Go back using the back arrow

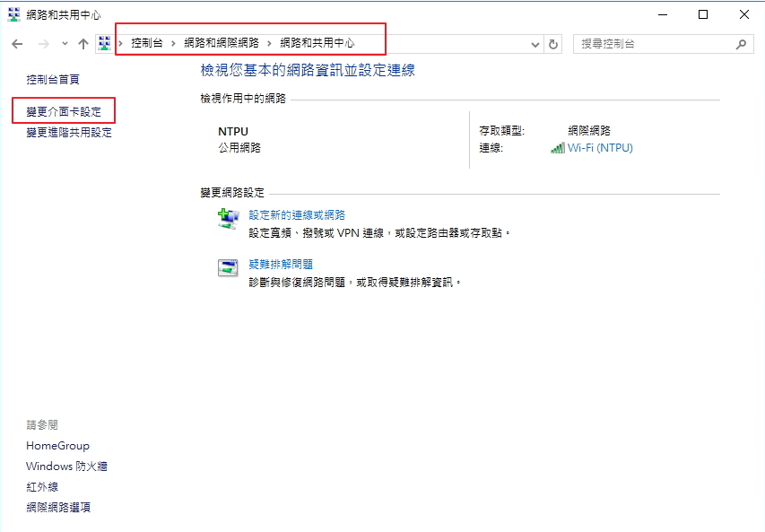pos(17,44)
